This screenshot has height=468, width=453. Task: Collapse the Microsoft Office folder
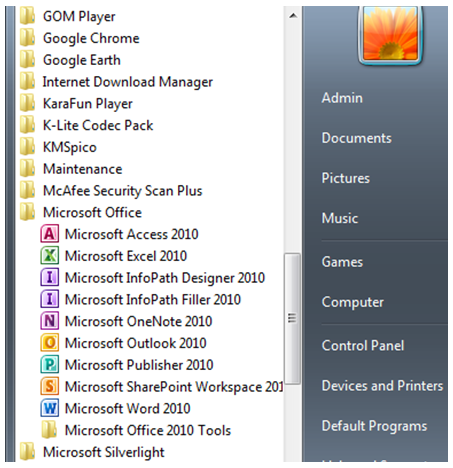[81, 212]
